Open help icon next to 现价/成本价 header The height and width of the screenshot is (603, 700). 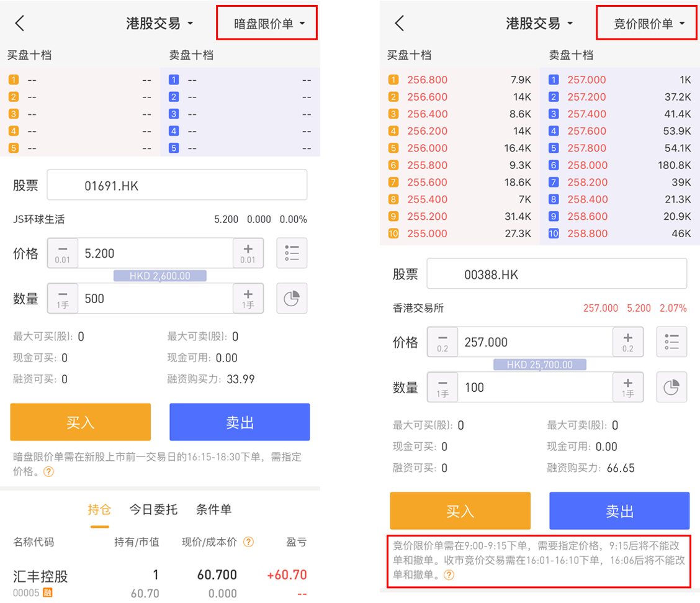(248, 542)
